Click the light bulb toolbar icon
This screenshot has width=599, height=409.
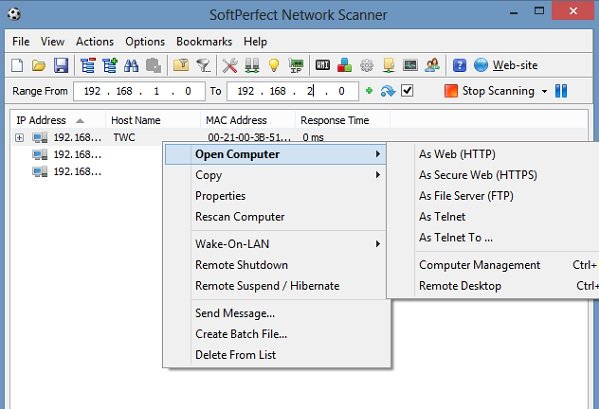274,66
